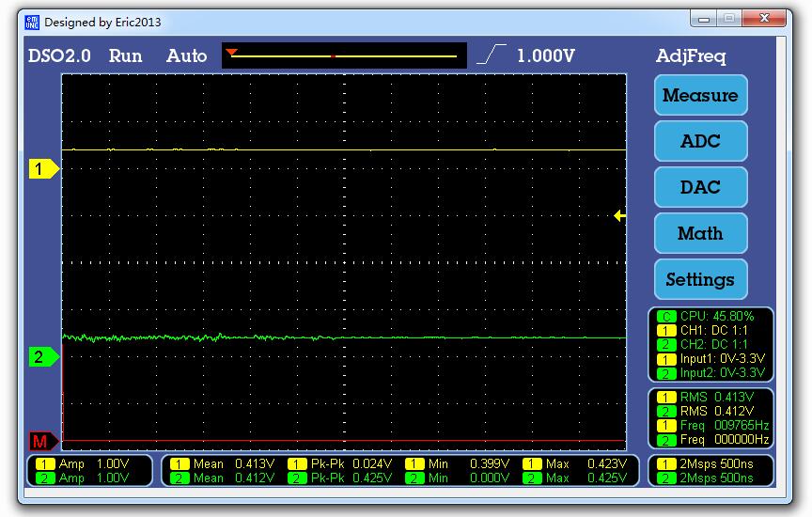Screen dimensions: 812x517
Task: Click the application icon in title bar
Action: [x=32, y=23]
